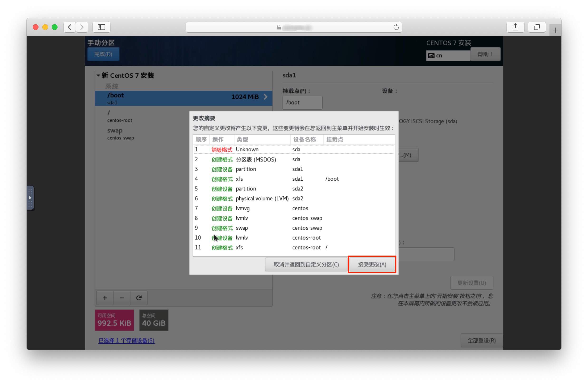This screenshot has width=588, height=385.
Task: Remove mount point minus icon
Action: 122,298
